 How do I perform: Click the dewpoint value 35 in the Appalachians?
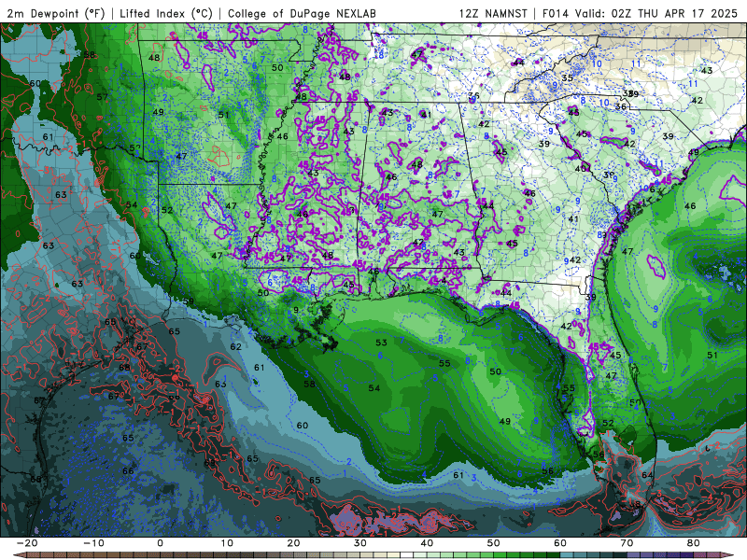(x=567, y=78)
